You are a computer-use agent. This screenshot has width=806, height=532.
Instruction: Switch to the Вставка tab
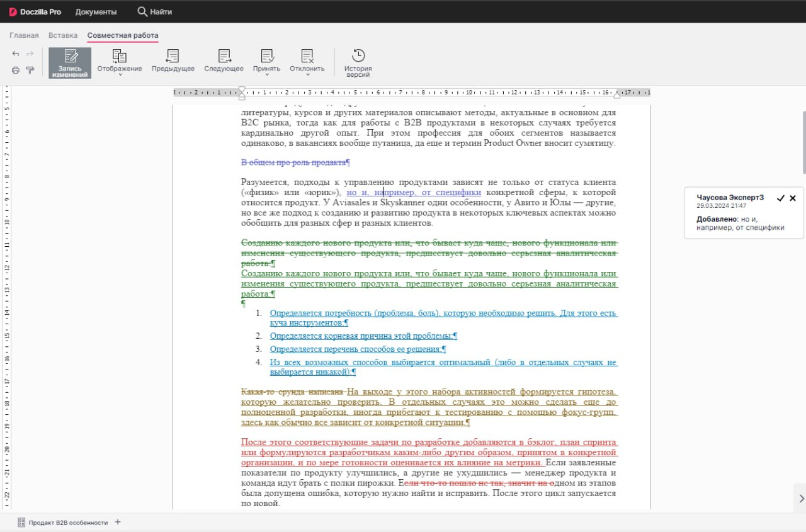(63, 35)
